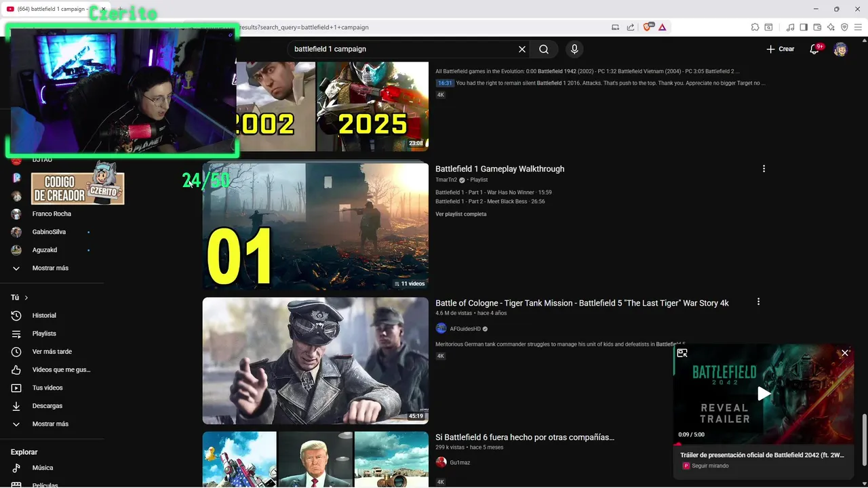
Task: Open more options for Battlefield 1 Gameplay Walkthrough
Action: 764,169
